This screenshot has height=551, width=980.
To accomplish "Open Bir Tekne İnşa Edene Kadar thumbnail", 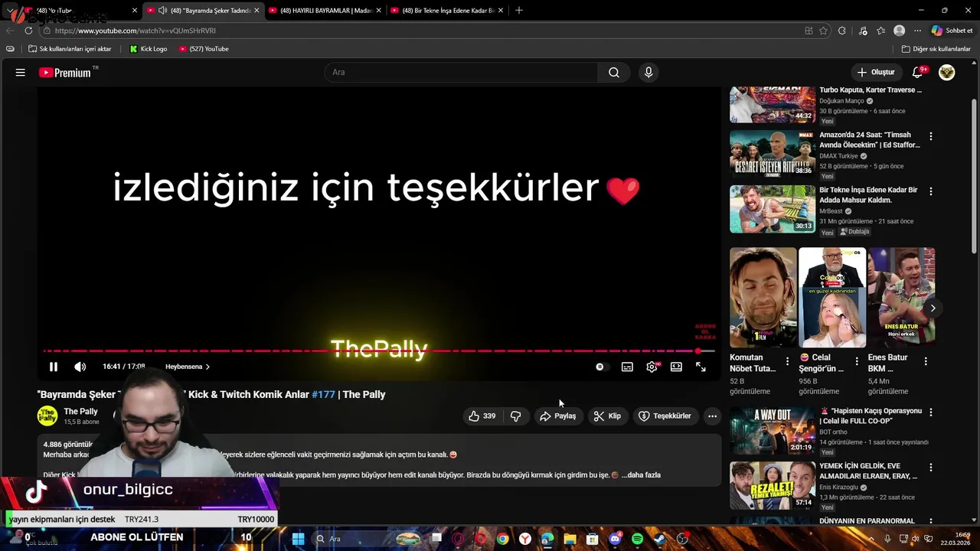I will pos(773,209).
